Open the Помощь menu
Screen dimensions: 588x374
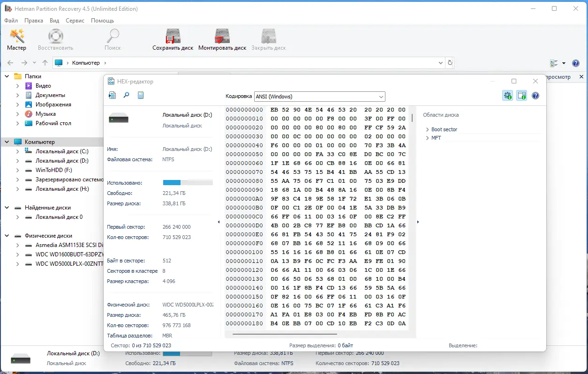pos(102,21)
